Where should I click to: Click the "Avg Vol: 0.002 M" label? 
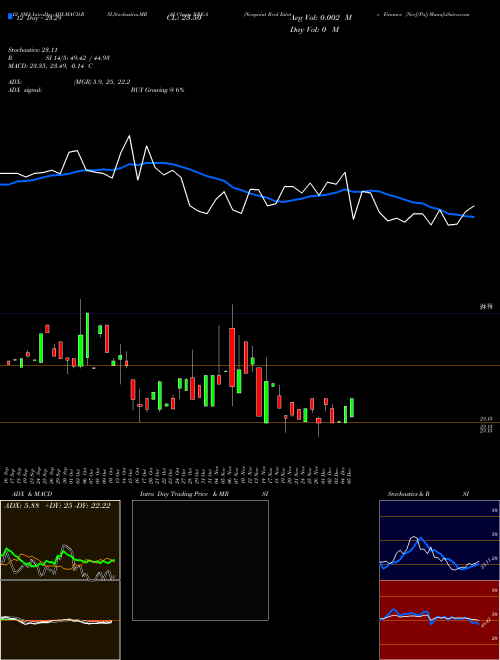coord(321,18)
